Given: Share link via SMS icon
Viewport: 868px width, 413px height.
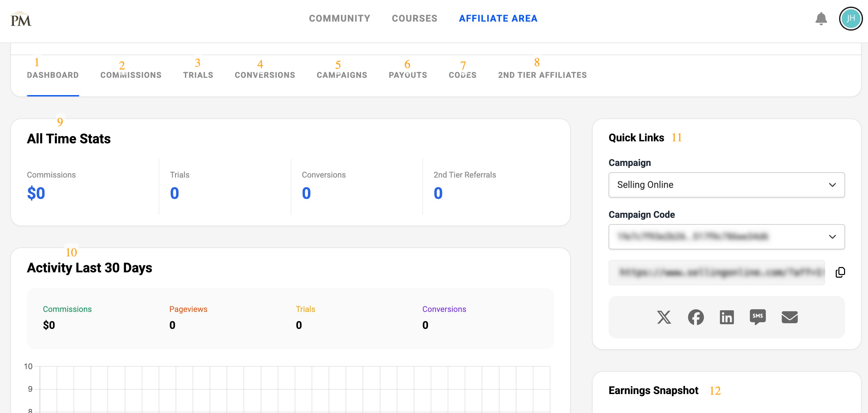Looking at the screenshot, I should pos(758,317).
